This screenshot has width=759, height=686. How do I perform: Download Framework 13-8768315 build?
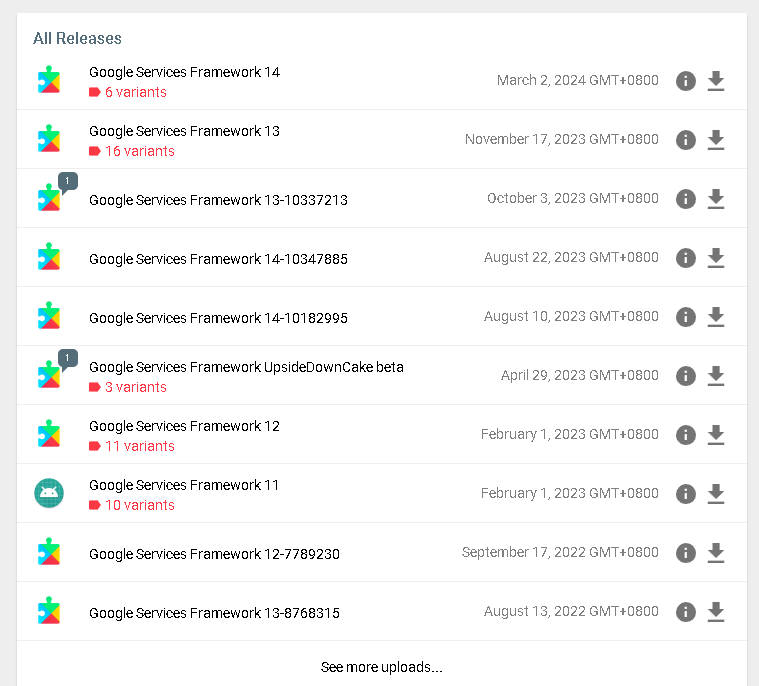click(x=715, y=612)
